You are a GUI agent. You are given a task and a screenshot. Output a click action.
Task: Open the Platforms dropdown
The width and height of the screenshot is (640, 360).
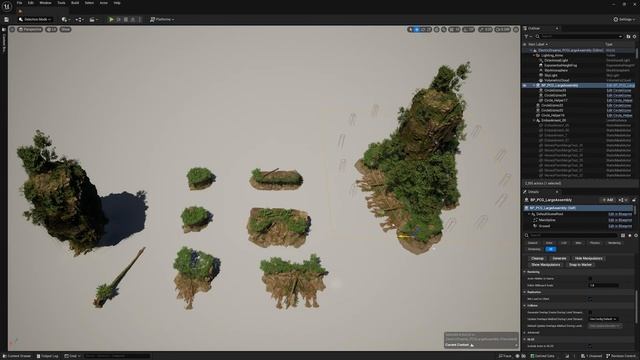pos(162,19)
